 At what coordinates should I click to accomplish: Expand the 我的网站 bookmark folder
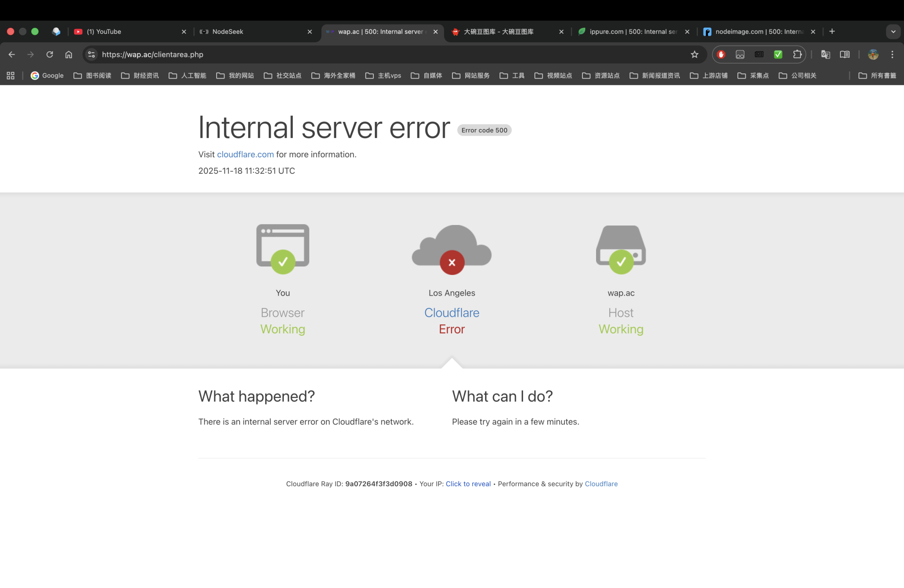(x=235, y=75)
